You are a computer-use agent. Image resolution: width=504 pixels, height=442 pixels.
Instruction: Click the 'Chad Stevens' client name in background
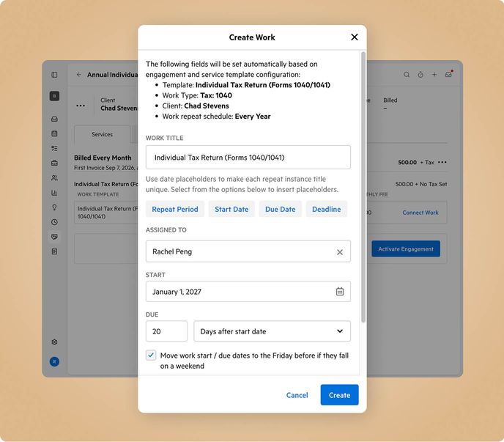119,108
